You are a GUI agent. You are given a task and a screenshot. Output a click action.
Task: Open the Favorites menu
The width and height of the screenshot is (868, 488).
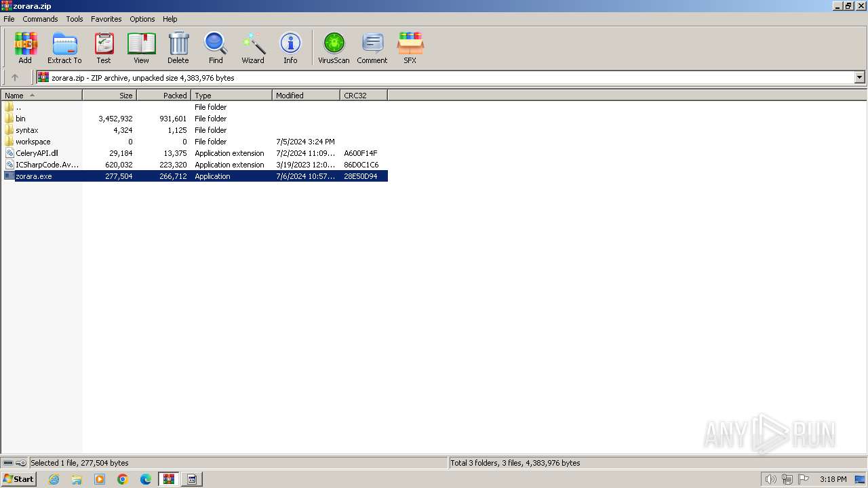pyautogui.click(x=106, y=19)
